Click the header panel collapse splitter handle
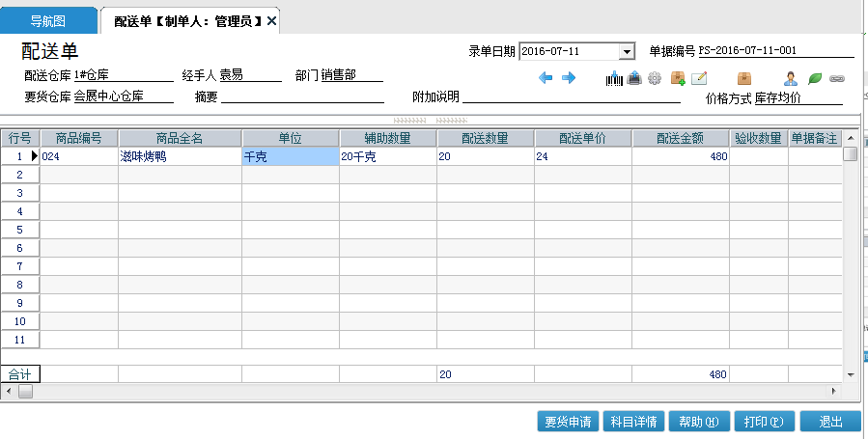This screenshot has width=868, height=439. click(x=430, y=120)
